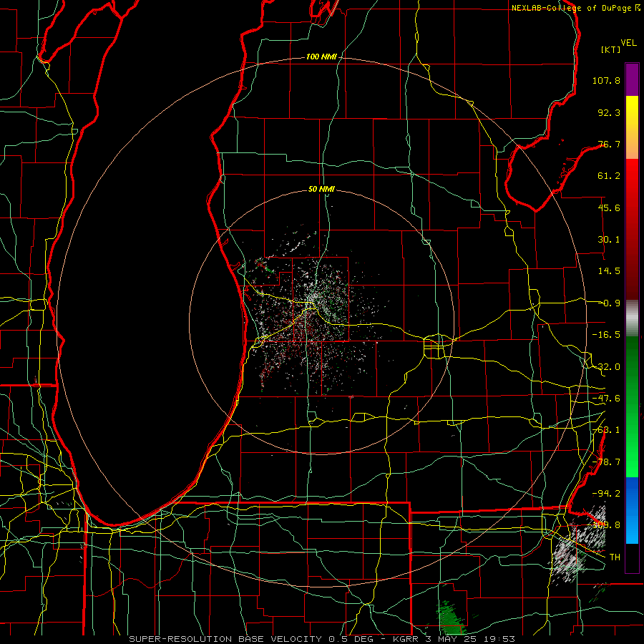
Task: Click the 14.5 velocity scale value
Action: click(609, 271)
